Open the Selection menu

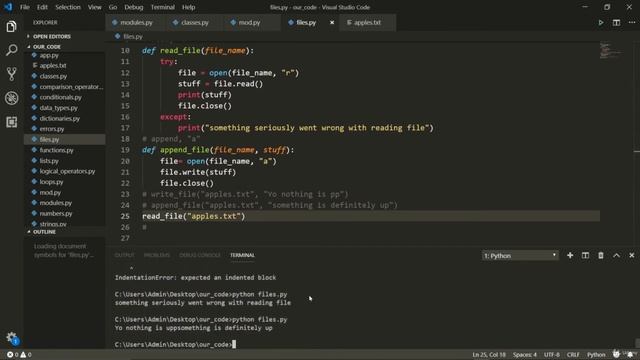pos(68,7)
